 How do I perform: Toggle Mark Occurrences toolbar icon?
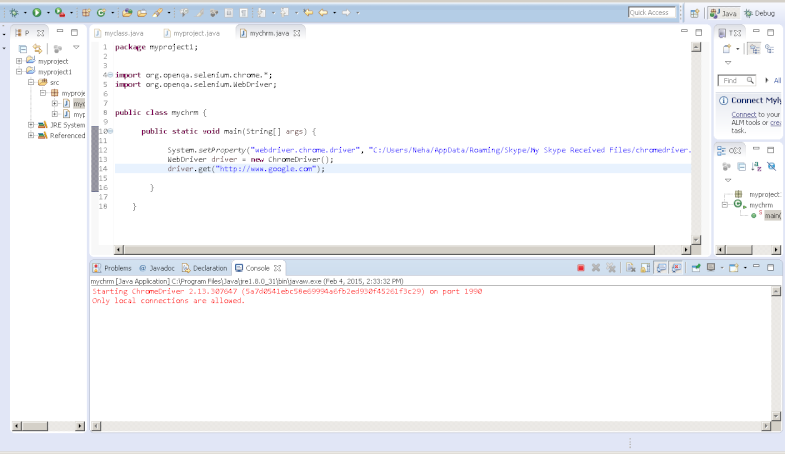199,12
